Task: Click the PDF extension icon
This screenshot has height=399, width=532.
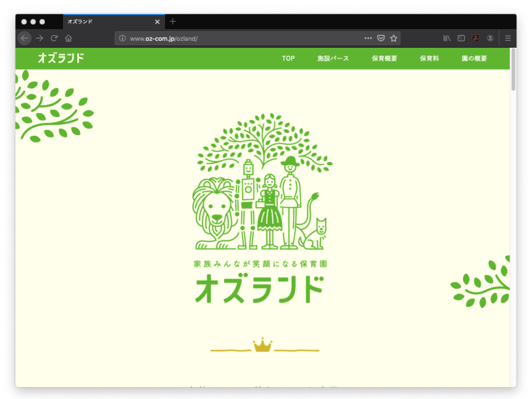Action: coord(476,38)
